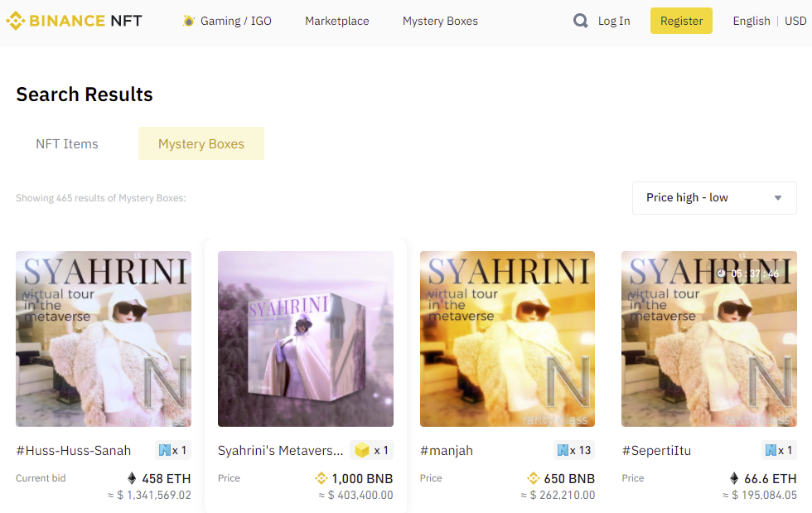Click the ETH icon beside 66.6 ETH

[734, 478]
